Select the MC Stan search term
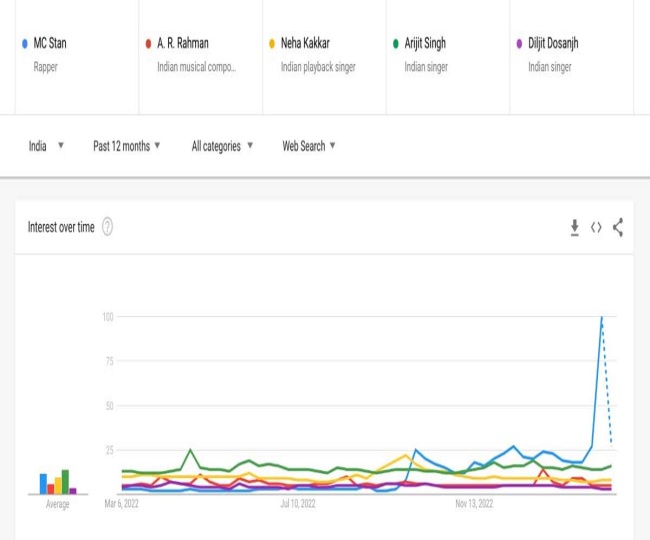 (x=50, y=44)
